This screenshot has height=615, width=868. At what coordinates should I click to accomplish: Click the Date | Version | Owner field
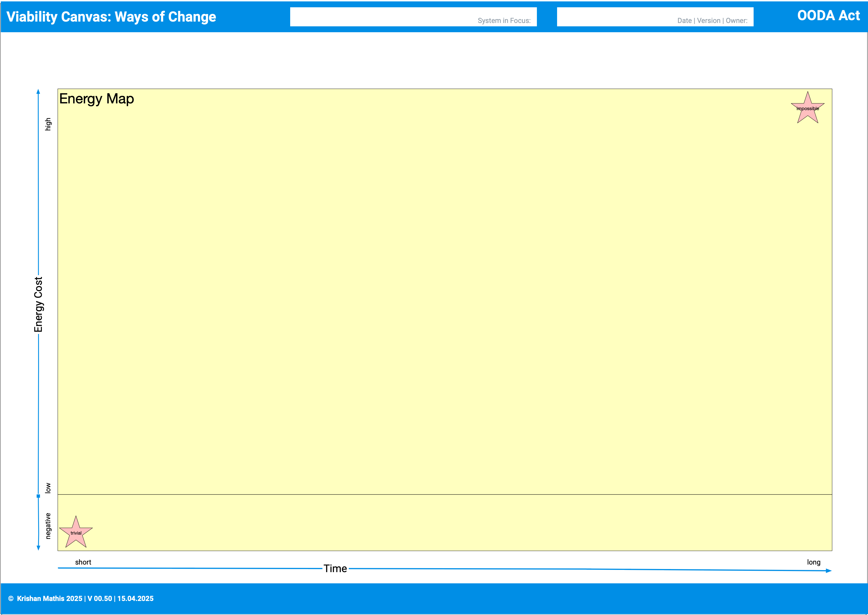655,17
